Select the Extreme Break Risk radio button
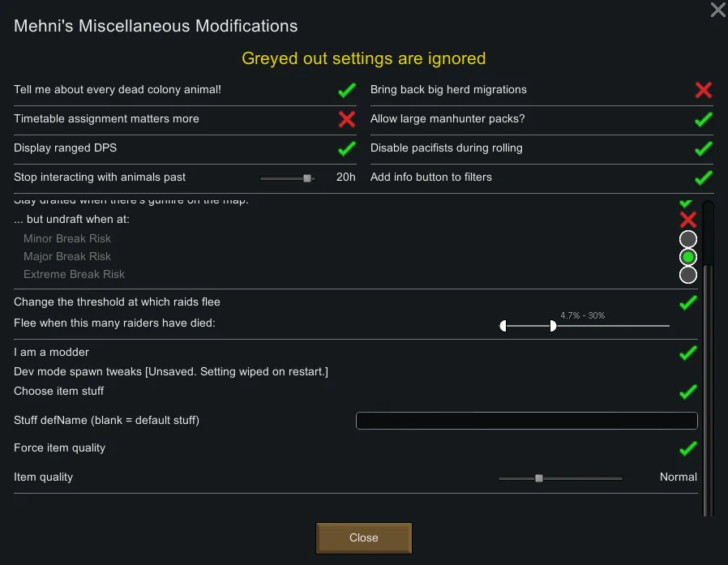This screenshot has width=728, height=565. [x=688, y=275]
